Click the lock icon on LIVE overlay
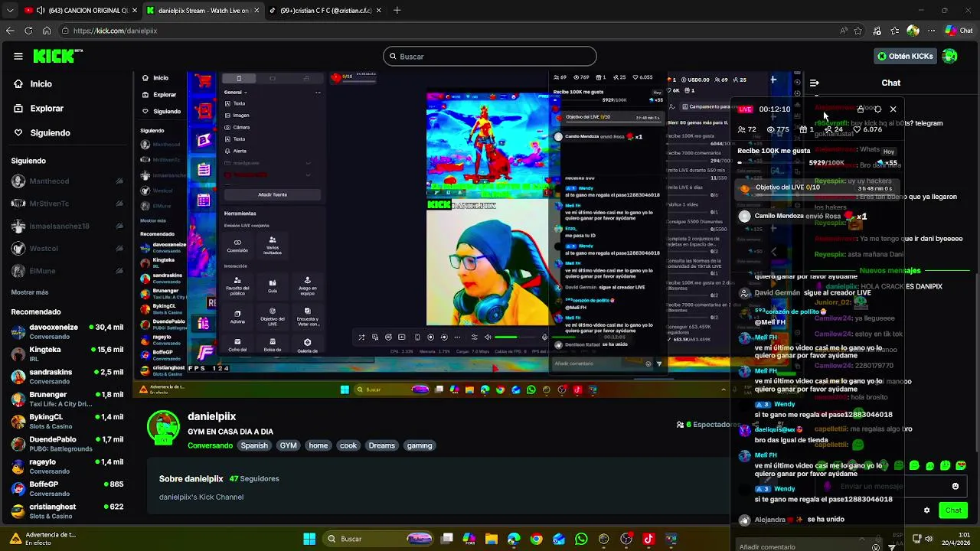The height and width of the screenshot is (551, 980). pyautogui.click(x=861, y=109)
